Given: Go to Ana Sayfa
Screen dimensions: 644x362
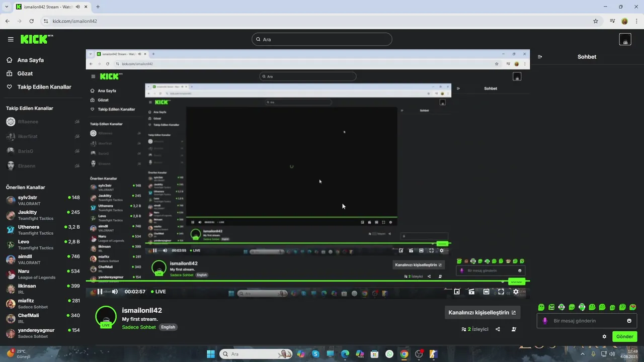Looking at the screenshot, I should (x=31, y=60).
